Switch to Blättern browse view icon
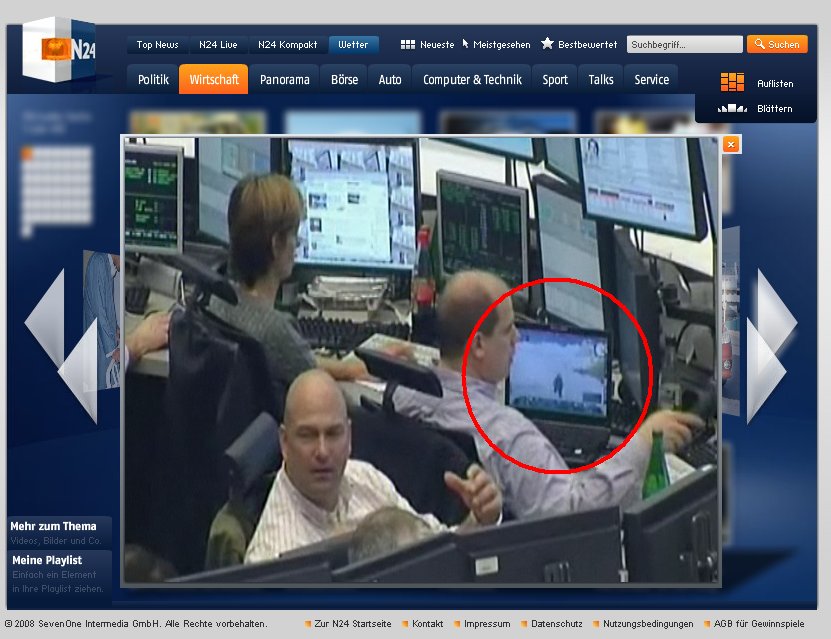The width and height of the screenshot is (831, 639). tap(732, 108)
